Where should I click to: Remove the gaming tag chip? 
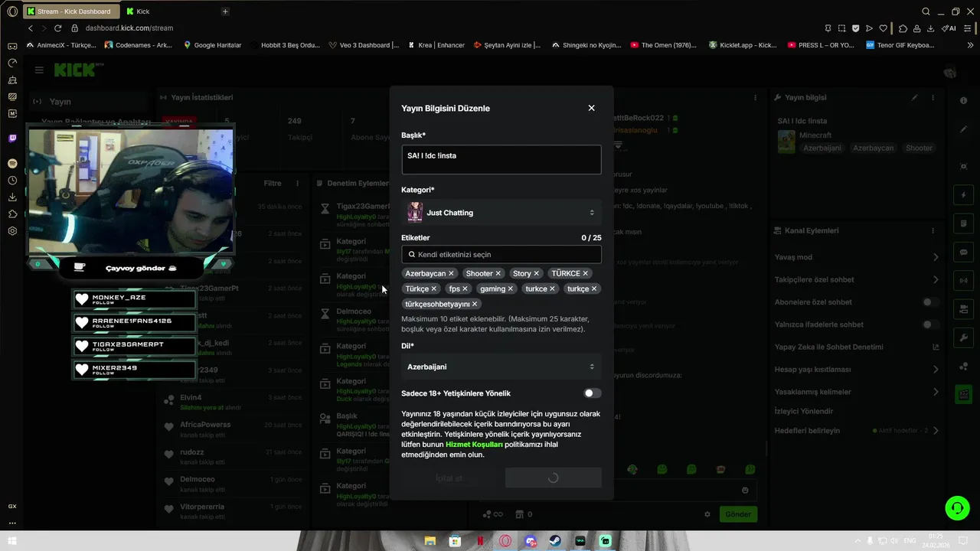(x=510, y=289)
